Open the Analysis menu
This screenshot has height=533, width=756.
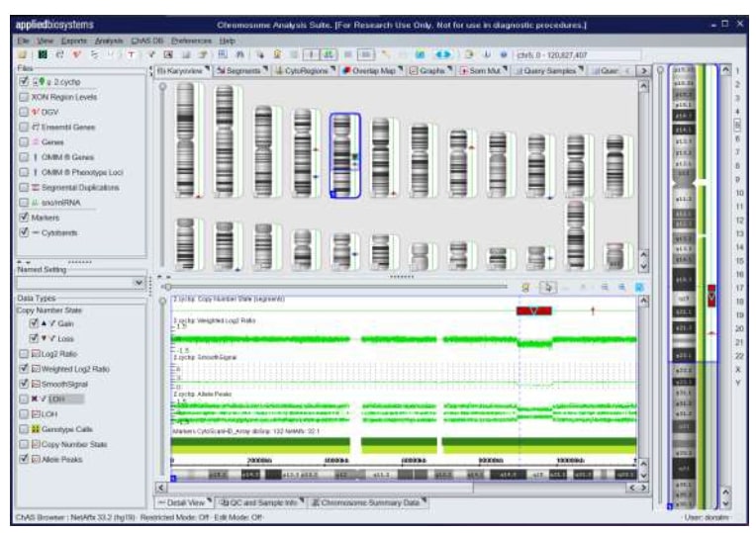108,41
